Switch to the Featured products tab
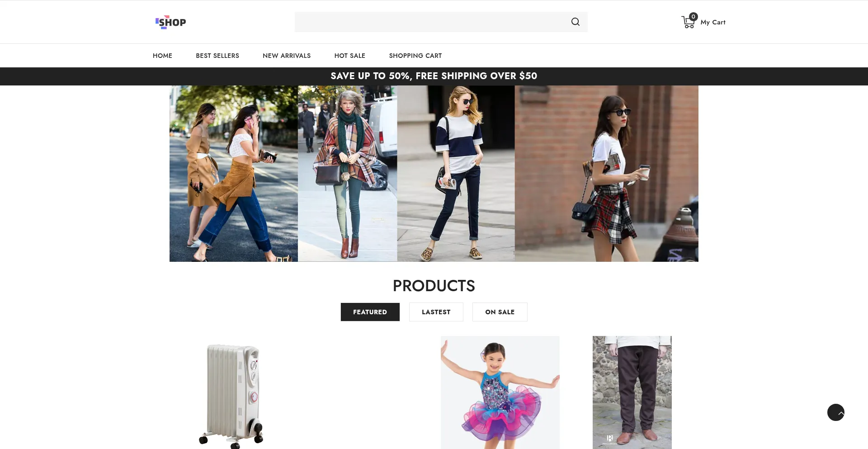868x449 pixels. pyautogui.click(x=370, y=312)
